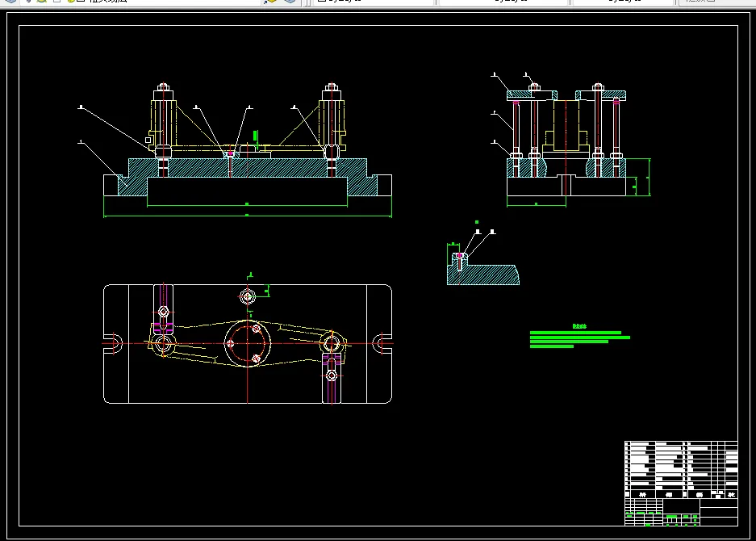756x541 pixels.
Task: Select the magenta pin in front section view
Action: (231, 153)
